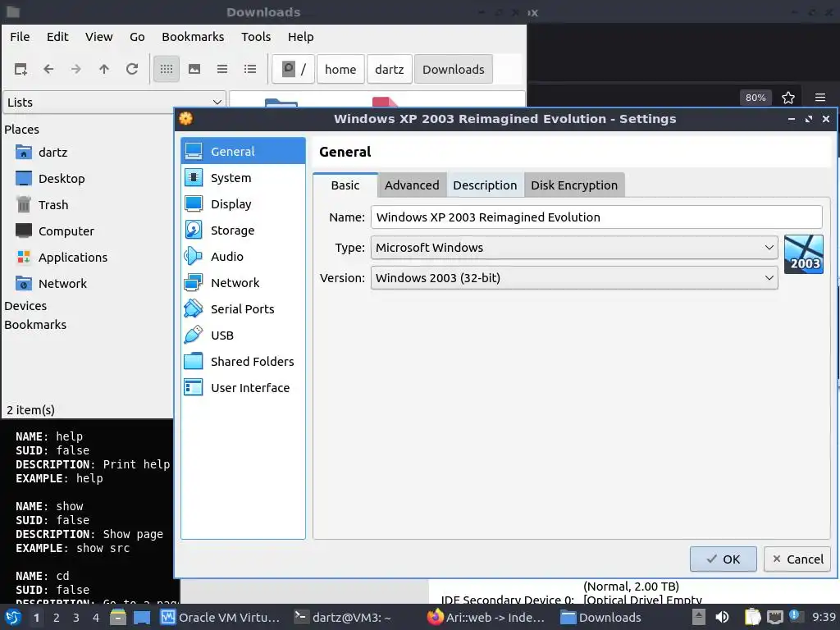Confirm settings with OK button

(x=724, y=559)
